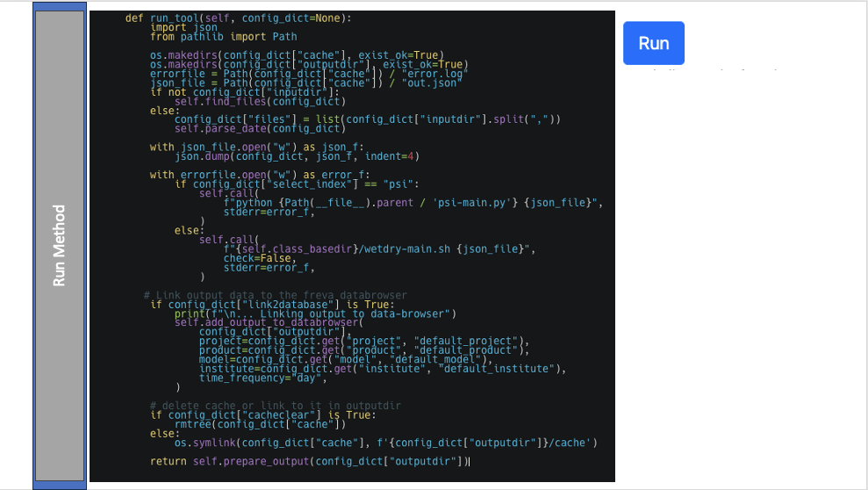Click the psi-main.py f-string line
Screen dimensions: 868x490
[x=412, y=203]
